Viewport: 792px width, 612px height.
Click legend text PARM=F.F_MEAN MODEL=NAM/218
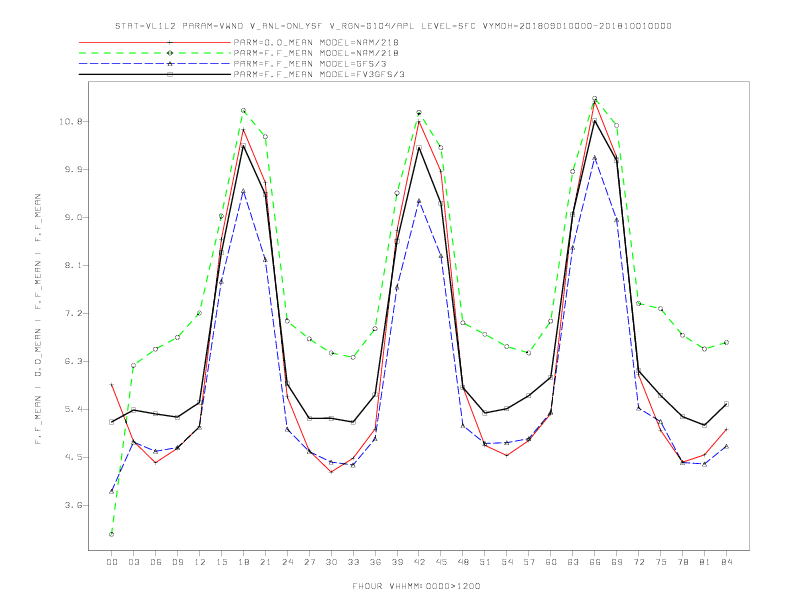[316, 53]
